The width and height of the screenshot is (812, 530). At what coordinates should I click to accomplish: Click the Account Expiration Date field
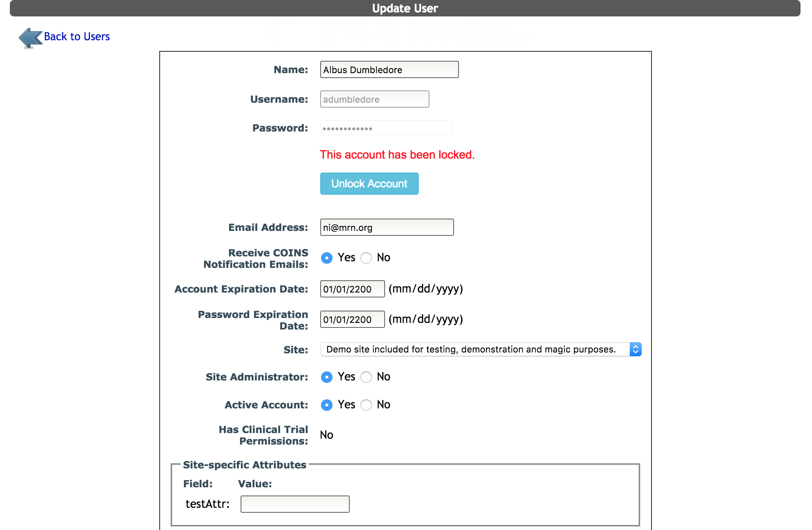click(x=352, y=289)
